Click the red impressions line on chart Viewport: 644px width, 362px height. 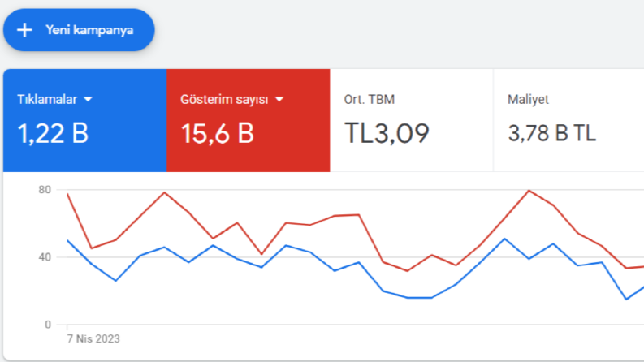[359, 215]
